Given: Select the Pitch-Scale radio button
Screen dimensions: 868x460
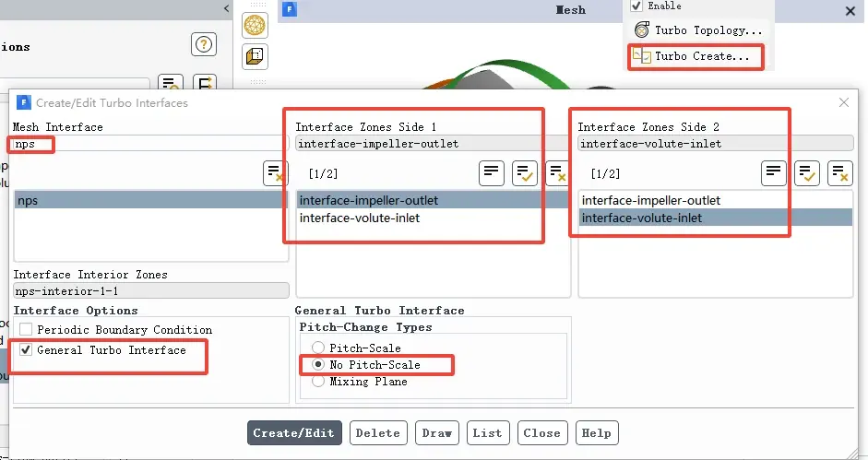Looking at the screenshot, I should pos(317,348).
